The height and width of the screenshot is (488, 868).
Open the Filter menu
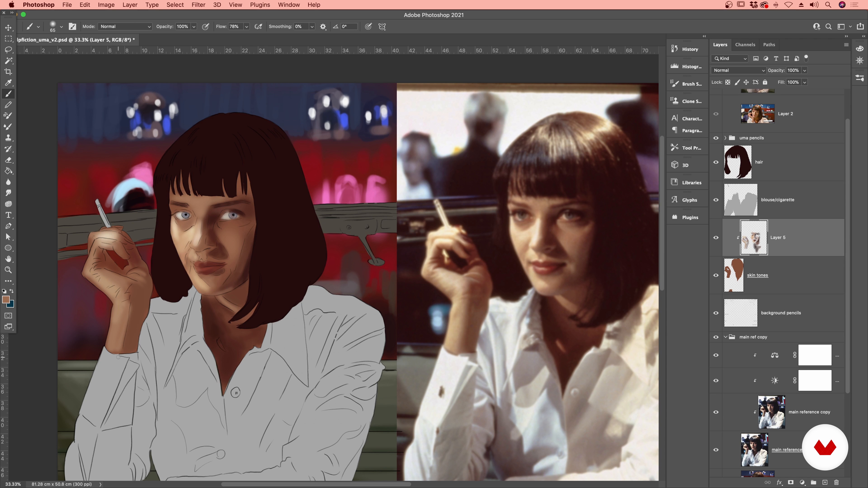pyautogui.click(x=198, y=5)
